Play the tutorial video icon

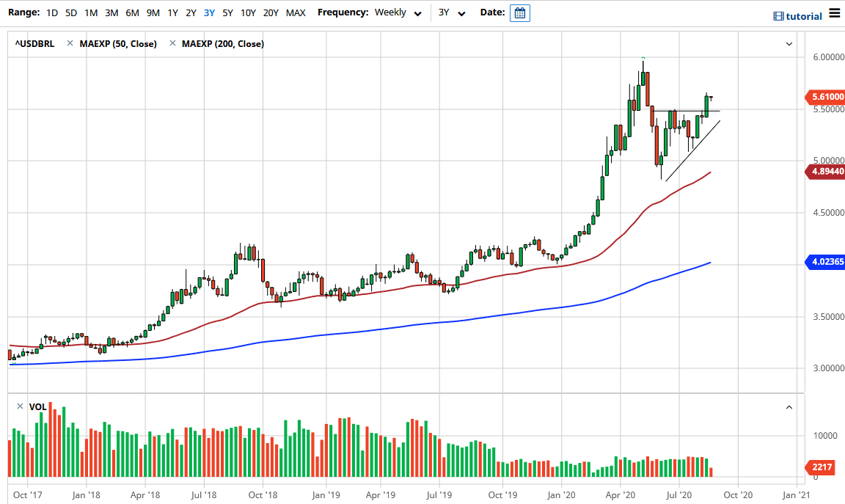tap(779, 15)
